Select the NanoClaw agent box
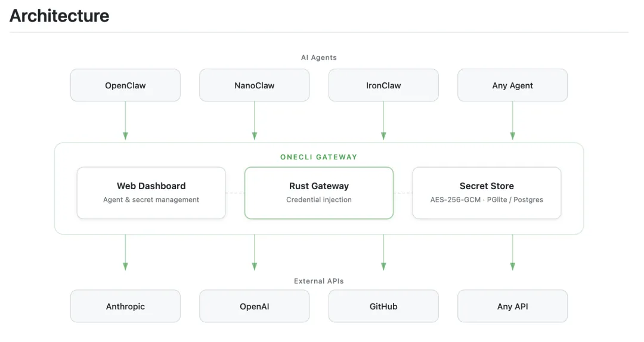Image resolution: width=644 pixels, height=342 pixels. point(254,85)
